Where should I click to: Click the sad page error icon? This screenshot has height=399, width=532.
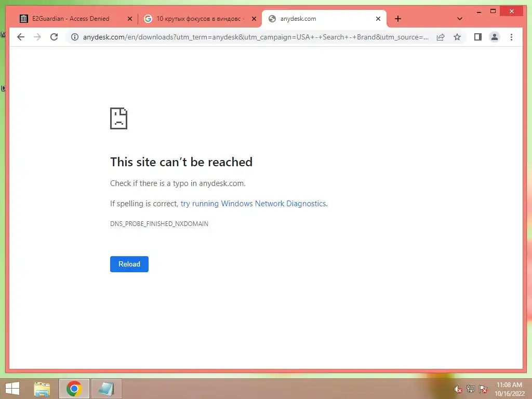pyautogui.click(x=118, y=118)
